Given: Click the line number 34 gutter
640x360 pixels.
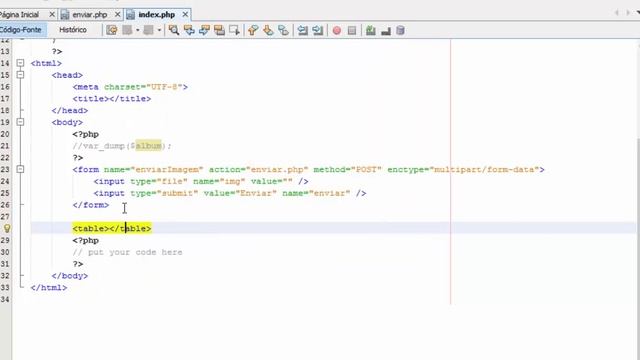Looking at the screenshot, I should tap(5, 300).
